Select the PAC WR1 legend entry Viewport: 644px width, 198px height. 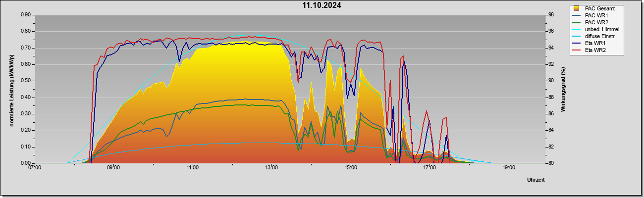596,15
